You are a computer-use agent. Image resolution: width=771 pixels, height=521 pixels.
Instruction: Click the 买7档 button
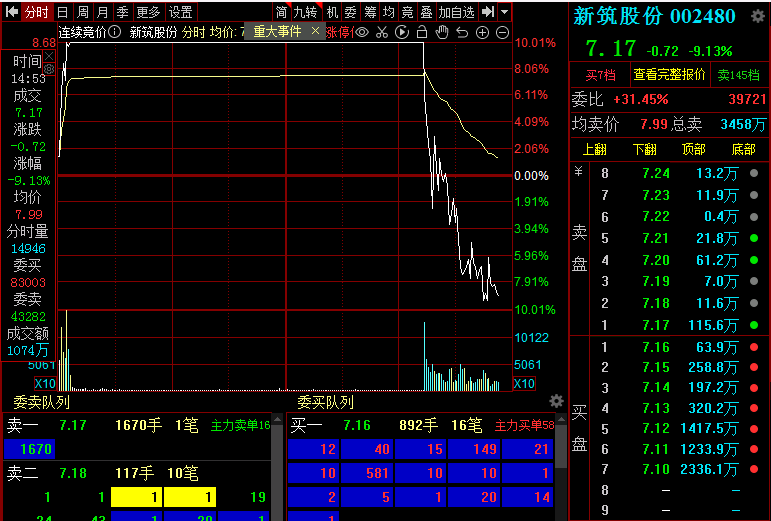point(600,75)
